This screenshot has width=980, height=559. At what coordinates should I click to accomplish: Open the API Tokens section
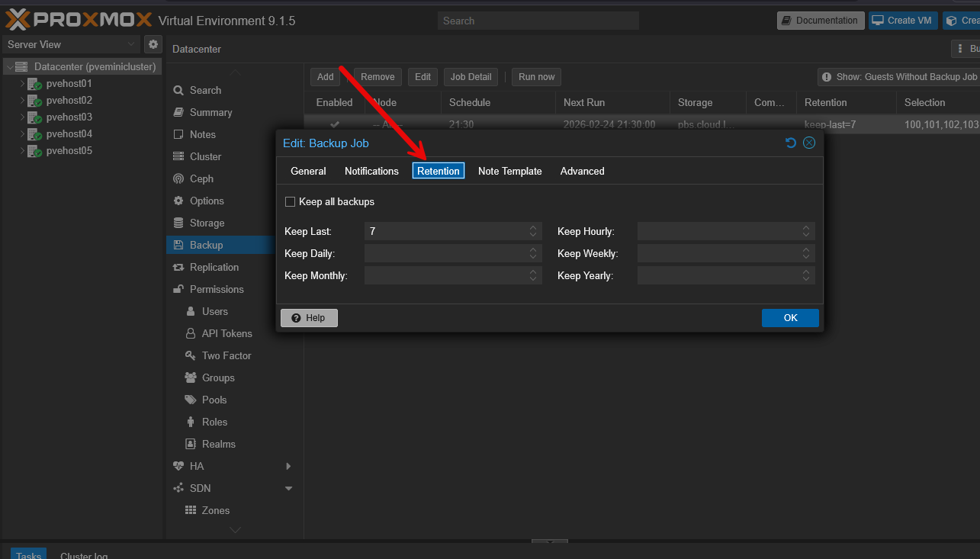pyautogui.click(x=189, y=333)
